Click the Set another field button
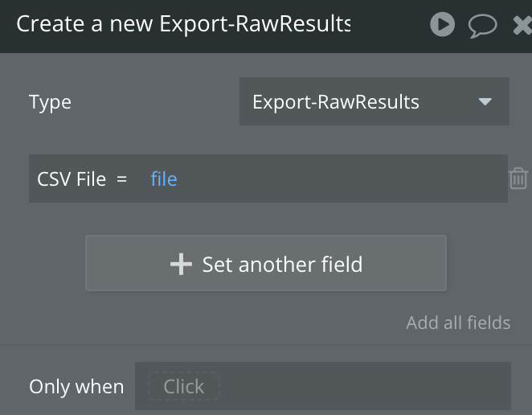Screen dimensions: 532x415 pyautogui.click(x=266, y=263)
